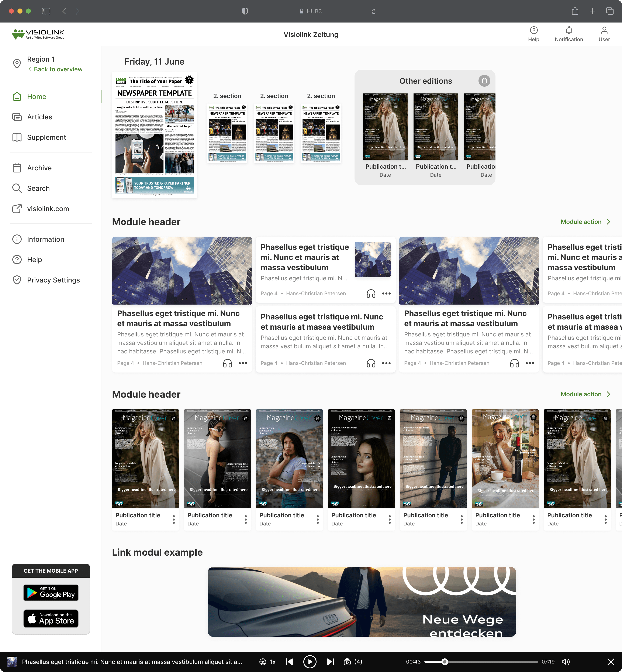Viewport: 622px width, 672px height.
Task: Click the Notification bell icon
Action: pos(569,31)
